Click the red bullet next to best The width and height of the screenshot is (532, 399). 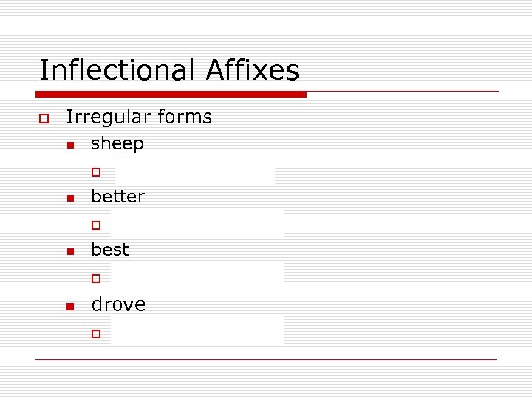69,252
